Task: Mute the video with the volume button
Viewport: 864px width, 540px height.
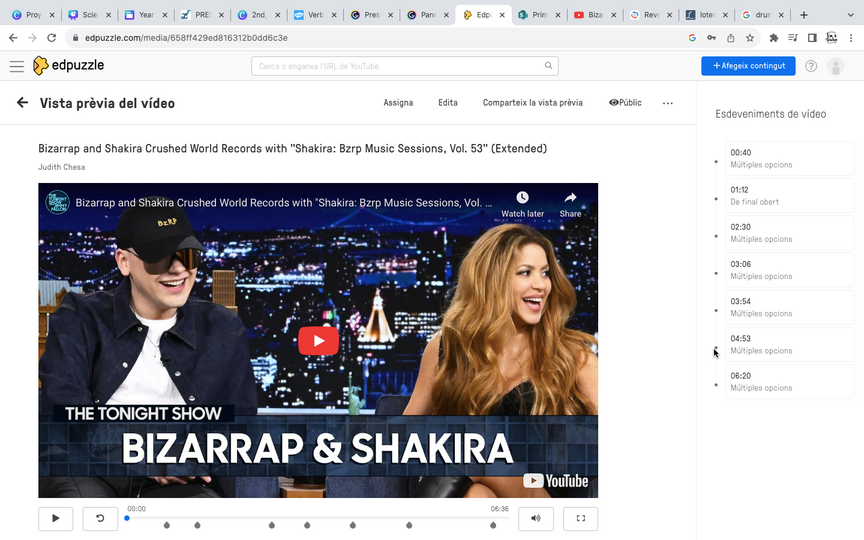Action: [x=536, y=518]
